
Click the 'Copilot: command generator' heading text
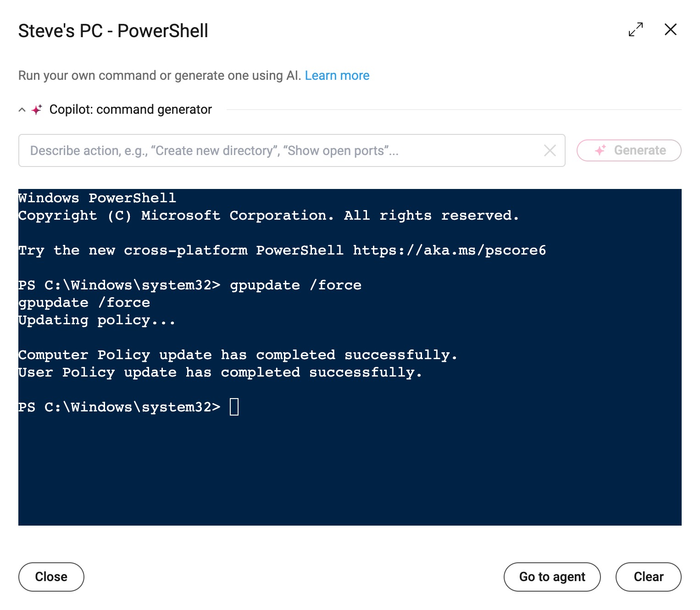click(x=131, y=110)
